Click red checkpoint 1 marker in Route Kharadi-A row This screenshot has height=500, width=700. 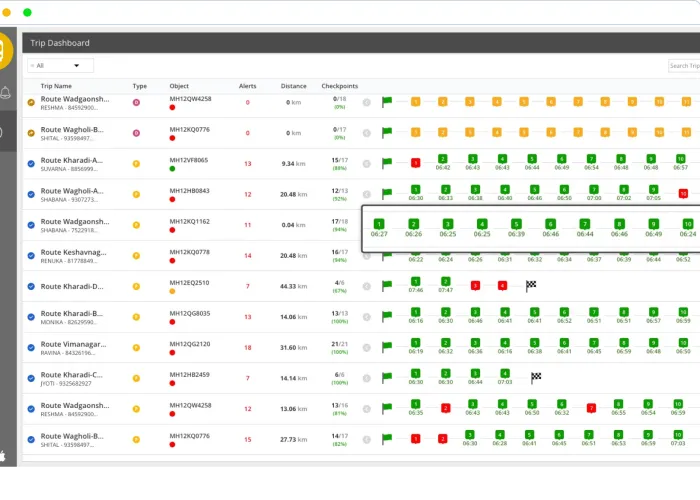coord(415,162)
